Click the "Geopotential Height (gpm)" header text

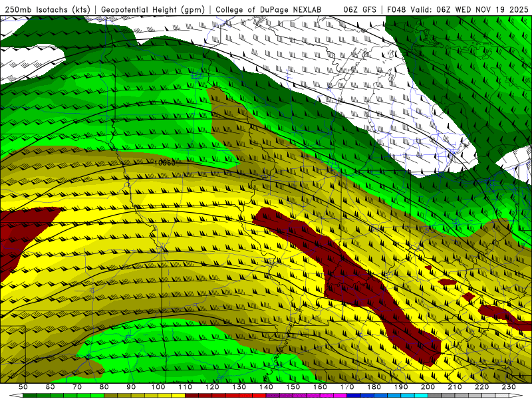coord(153,10)
